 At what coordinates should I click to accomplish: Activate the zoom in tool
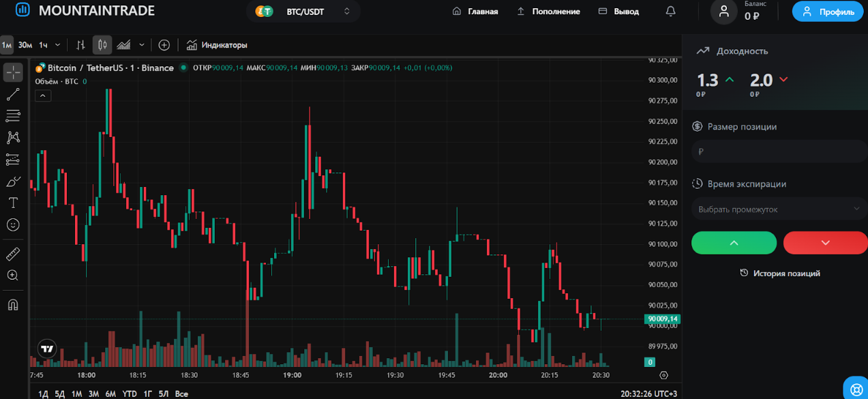coord(13,276)
